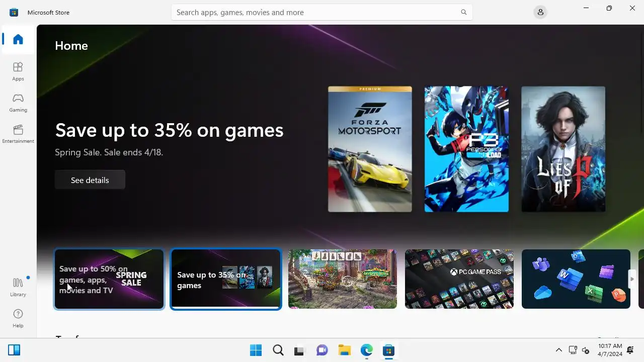This screenshot has height=362, width=644.
Task: Click the Home page heading
Action: [x=71, y=46]
